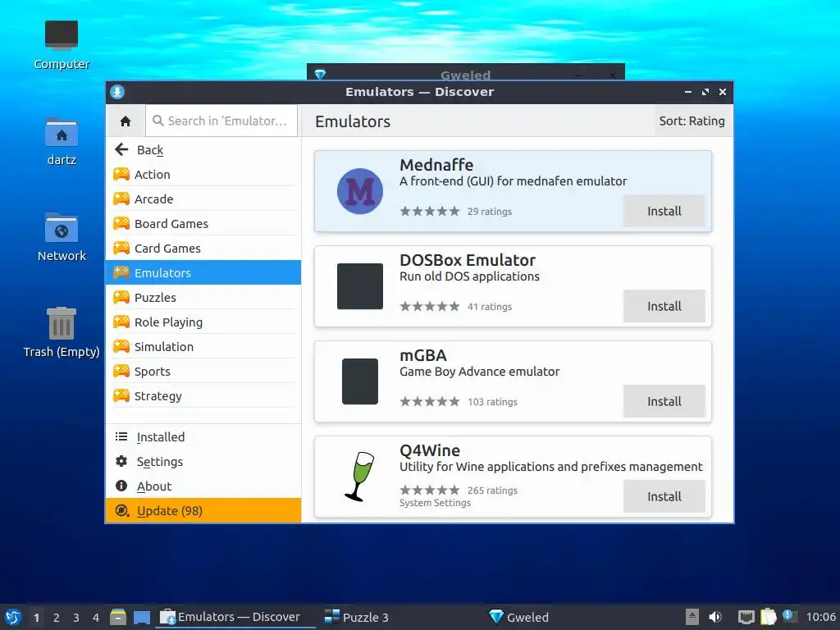
Task: Click DOSBox's 41 ratings stars
Action: [430, 307]
